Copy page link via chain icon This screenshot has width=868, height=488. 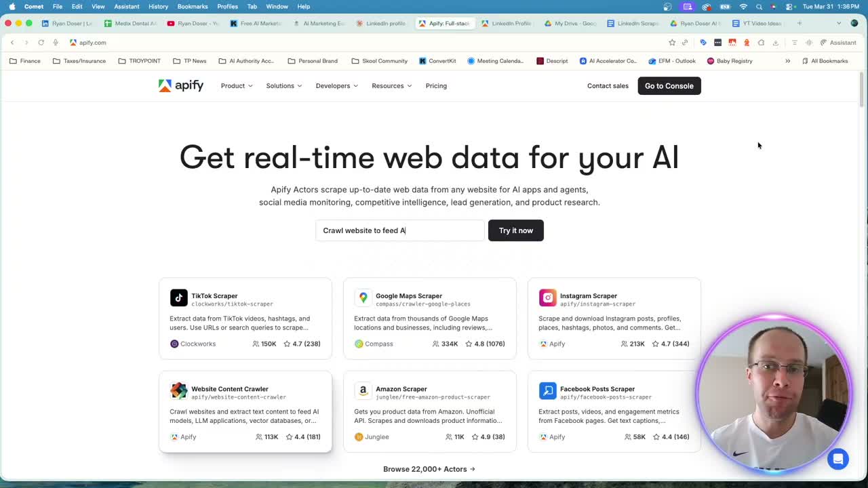685,43
